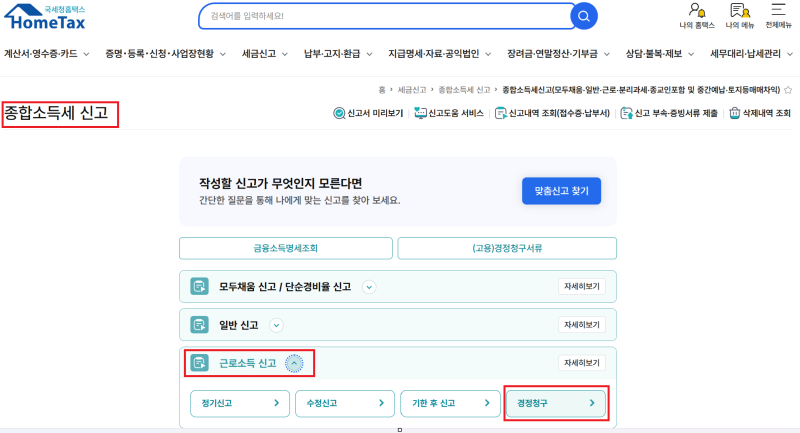Click 삭제내역 조회 link text

click(767, 113)
